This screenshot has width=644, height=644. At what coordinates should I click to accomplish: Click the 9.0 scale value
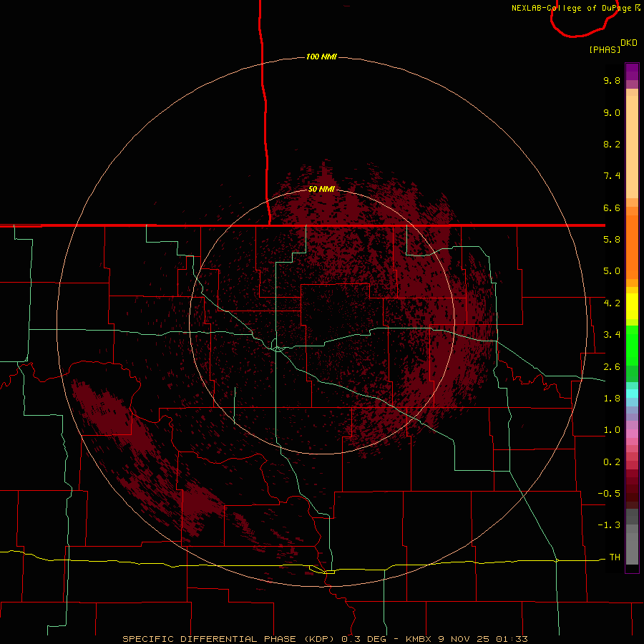(612, 112)
